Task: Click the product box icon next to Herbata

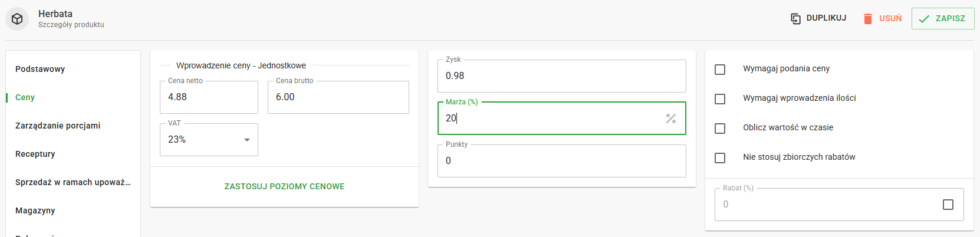Action: point(17,19)
